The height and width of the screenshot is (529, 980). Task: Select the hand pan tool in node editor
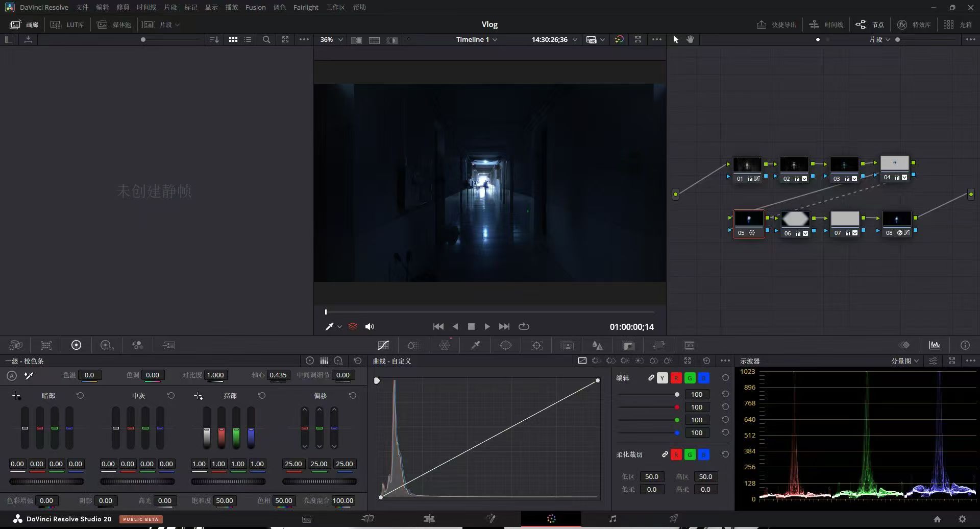(690, 39)
